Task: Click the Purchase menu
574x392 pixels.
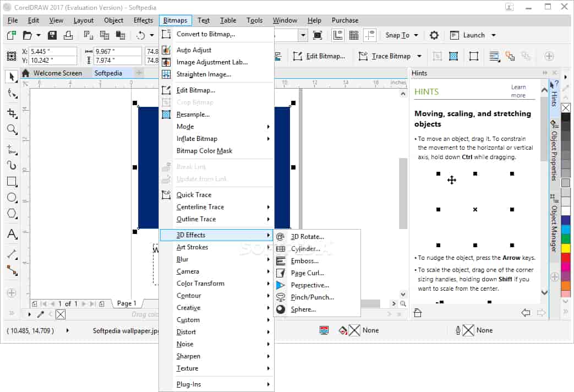Action: point(345,20)
